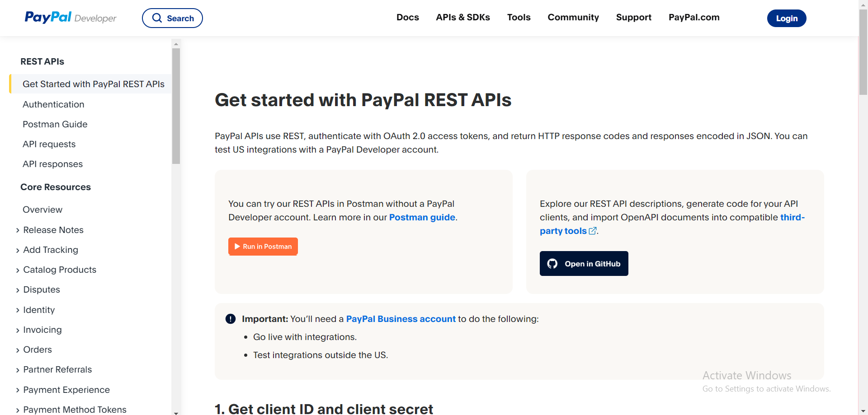Follow the Postman guide link

point(422,217)
